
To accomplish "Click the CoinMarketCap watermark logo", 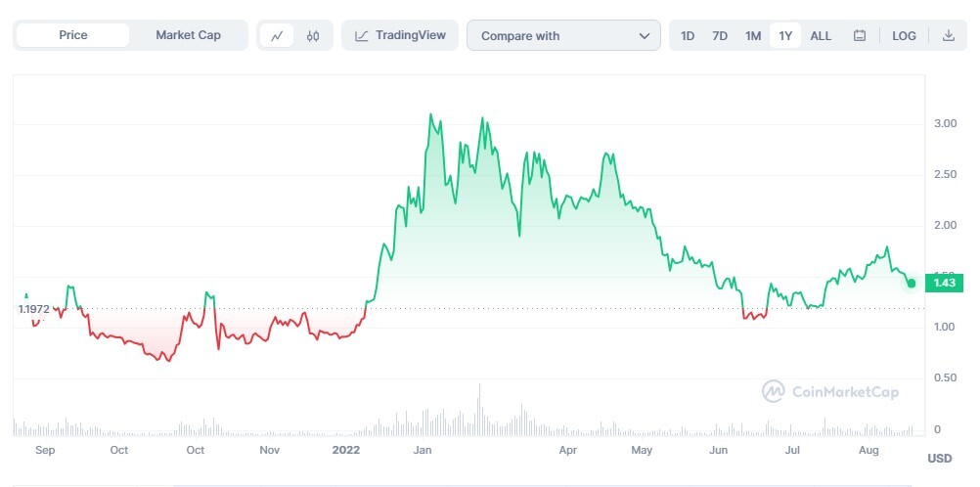I will pyautogui.click(x=773, y=391).
